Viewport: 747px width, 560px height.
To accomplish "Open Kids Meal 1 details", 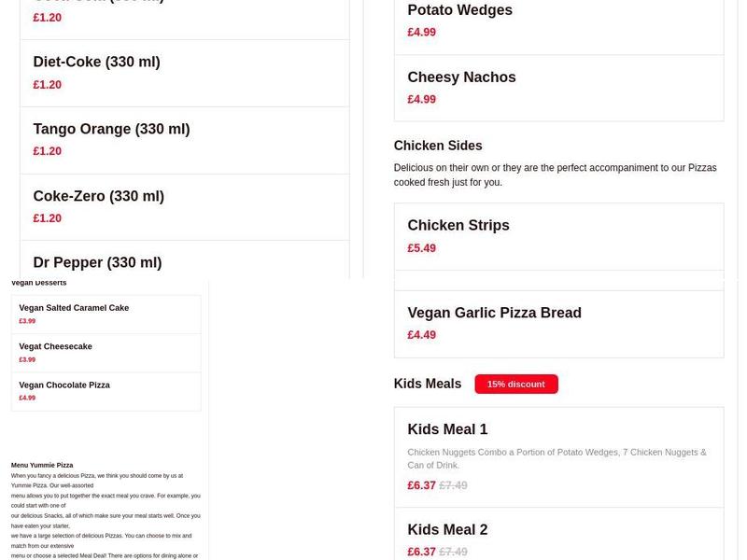I will point(448,429).
